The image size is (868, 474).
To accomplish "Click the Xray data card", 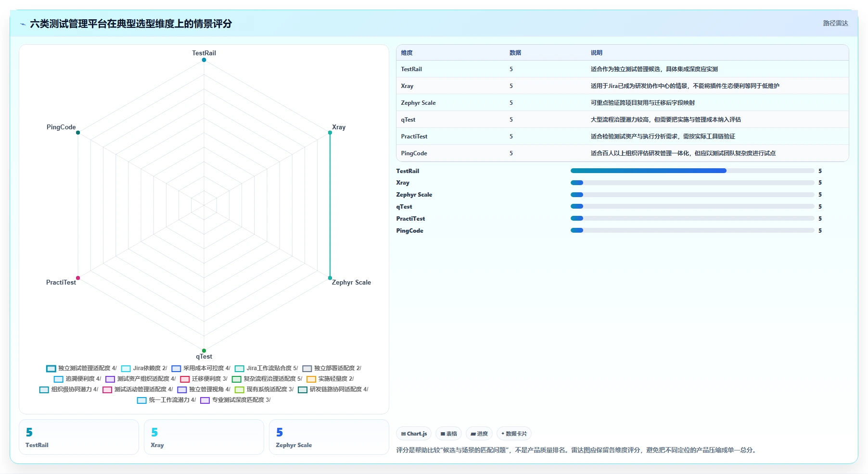I will [204, 437].
